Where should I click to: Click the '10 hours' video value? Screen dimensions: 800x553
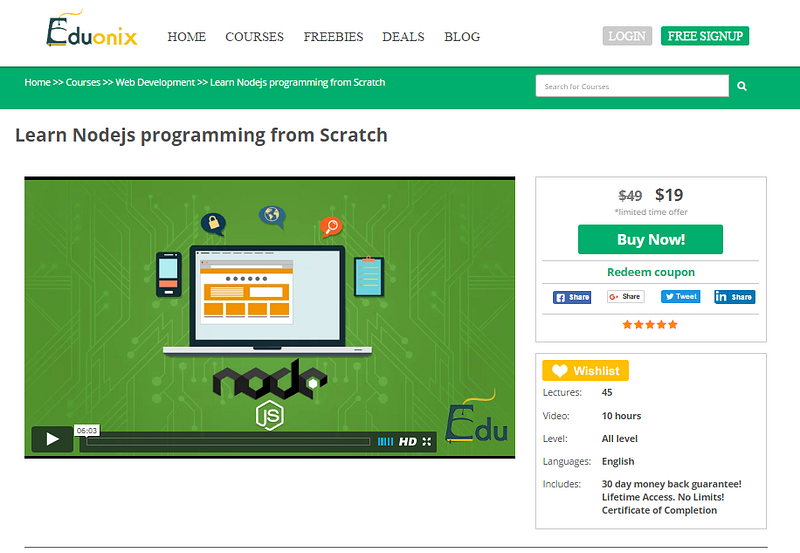point(621,416)
